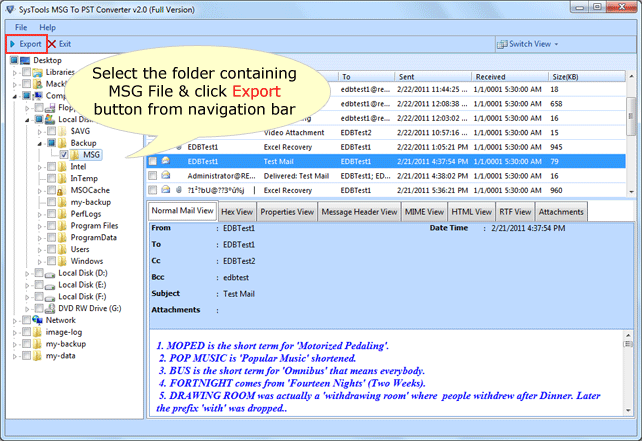Expand the Local Disk (D:) node

pos(27,274)
